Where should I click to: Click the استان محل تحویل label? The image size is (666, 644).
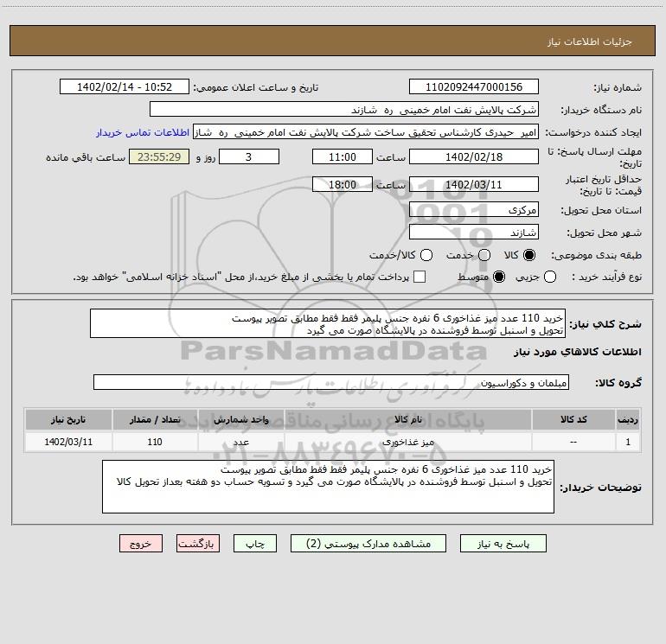tap(601, 210)
